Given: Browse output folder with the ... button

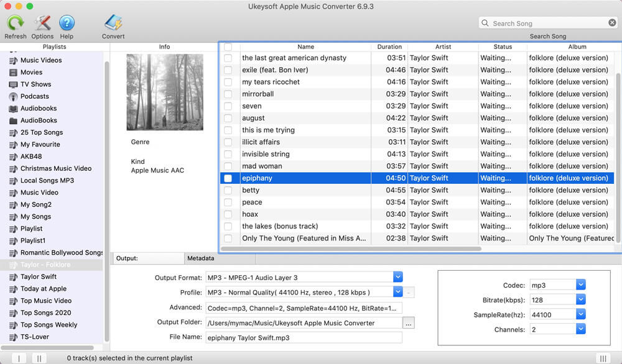Looking at the screenshot, I should tap(409, 323).
